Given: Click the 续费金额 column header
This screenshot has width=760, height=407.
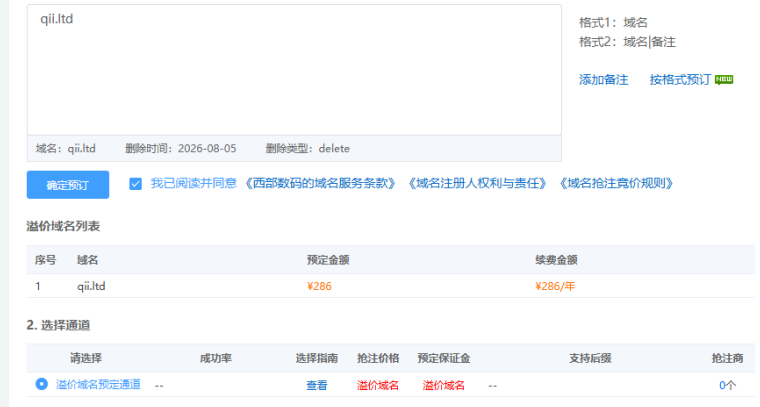Looking at the screenshot, I should click(x=556, y=260).
